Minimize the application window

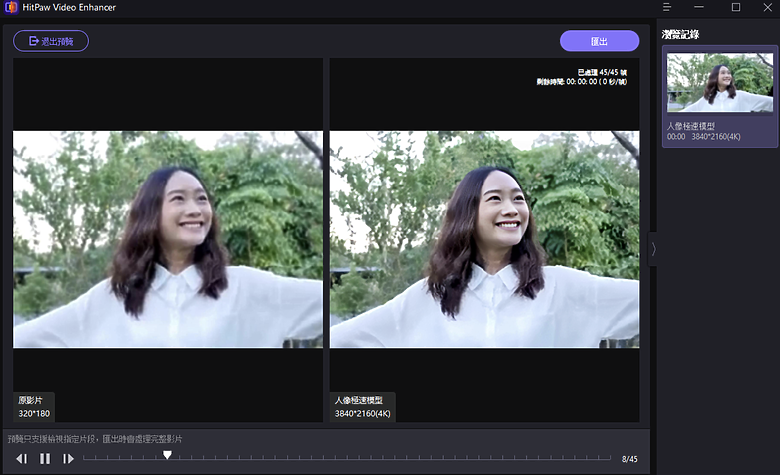tap(699, 7)
